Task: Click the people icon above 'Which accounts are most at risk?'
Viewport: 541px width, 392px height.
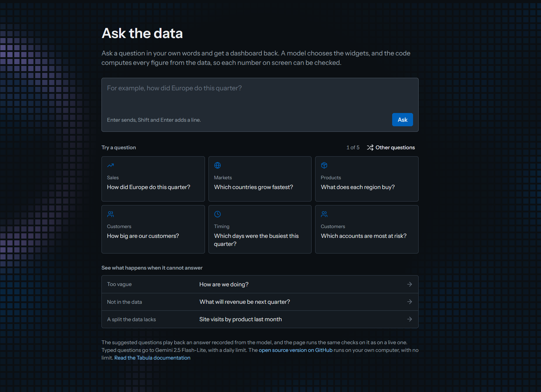Action: [324, 214]
